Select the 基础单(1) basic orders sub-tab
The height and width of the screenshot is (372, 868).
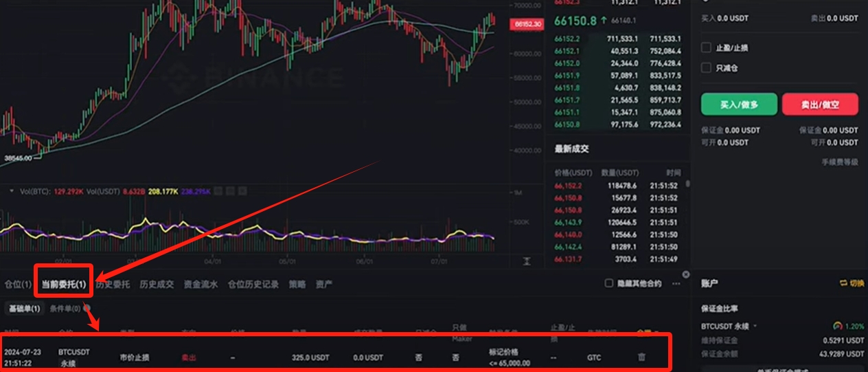coord(25,309)
